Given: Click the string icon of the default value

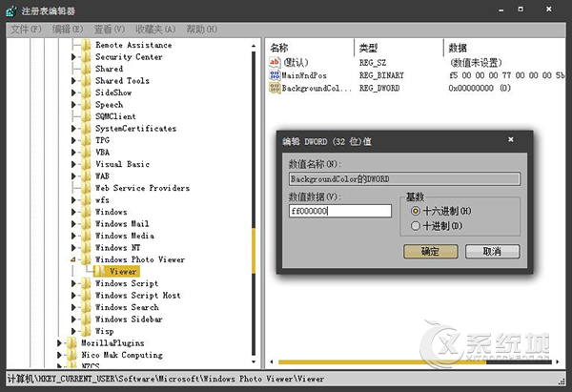Looking at the screenshot, I should tap(275, 62).
